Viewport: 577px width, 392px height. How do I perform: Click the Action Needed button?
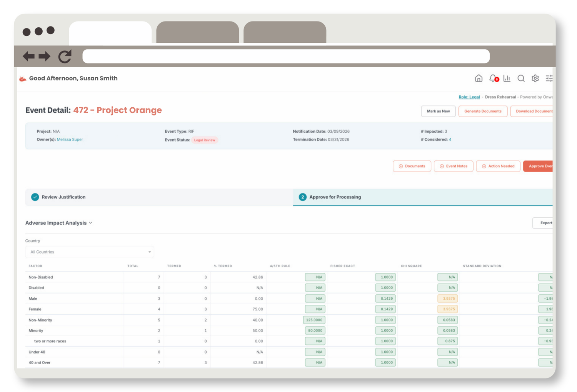point(498,166)
